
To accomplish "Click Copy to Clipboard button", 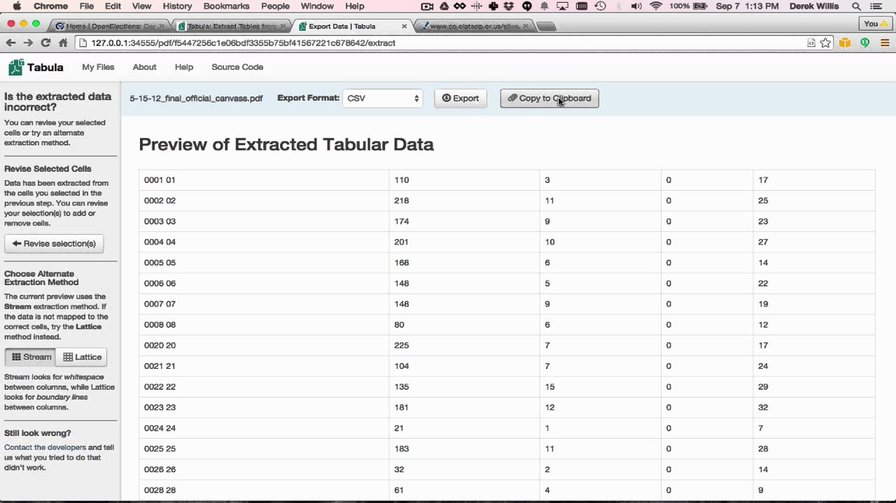I will coord(549,98).
